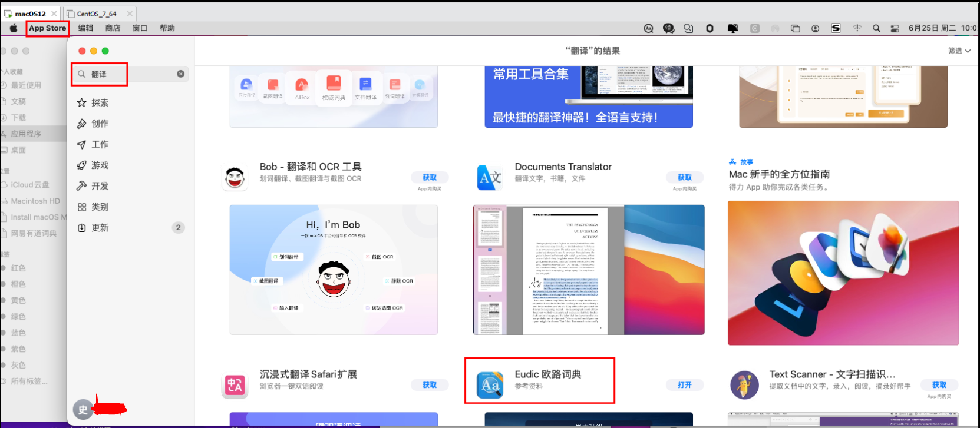Click the magnifier icon in search field
Image resolution: width=980 pixels, height=428 pixels.
click(82, 74)
